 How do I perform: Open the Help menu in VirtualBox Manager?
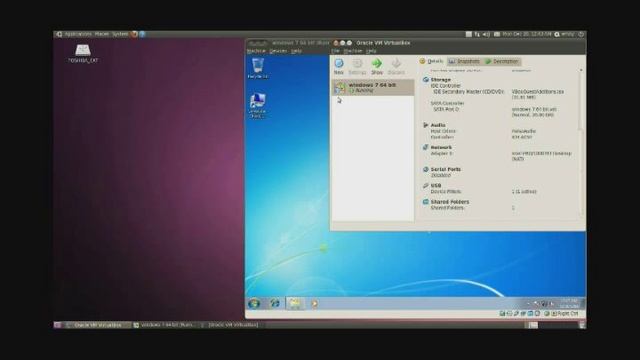coord(371,51)
